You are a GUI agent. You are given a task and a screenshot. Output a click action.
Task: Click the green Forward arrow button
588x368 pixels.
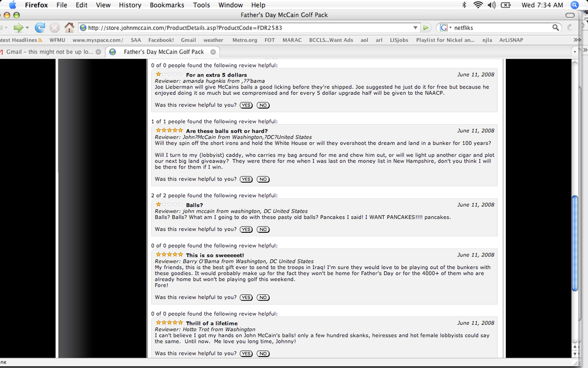18,28
